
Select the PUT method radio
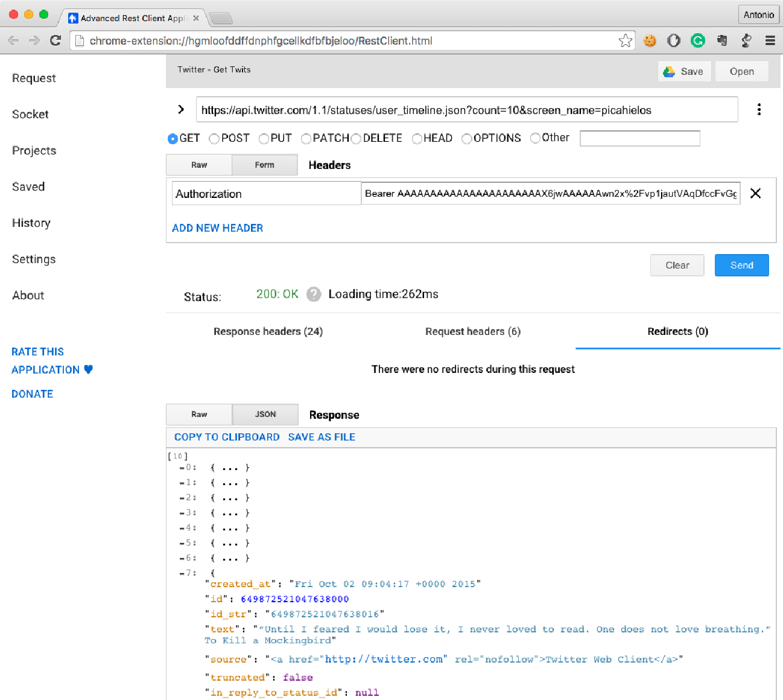[x=264, y=138]
